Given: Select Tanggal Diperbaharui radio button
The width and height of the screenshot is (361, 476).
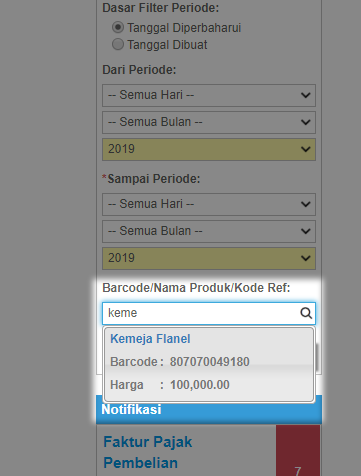Looking at the screenshot, I should [118, 27].
